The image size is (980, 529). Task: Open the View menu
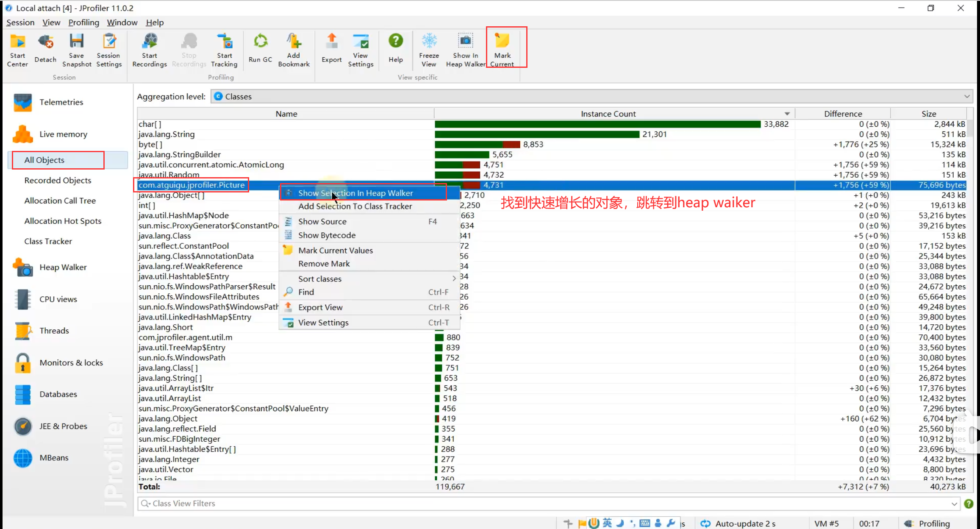tap(51, 22)
